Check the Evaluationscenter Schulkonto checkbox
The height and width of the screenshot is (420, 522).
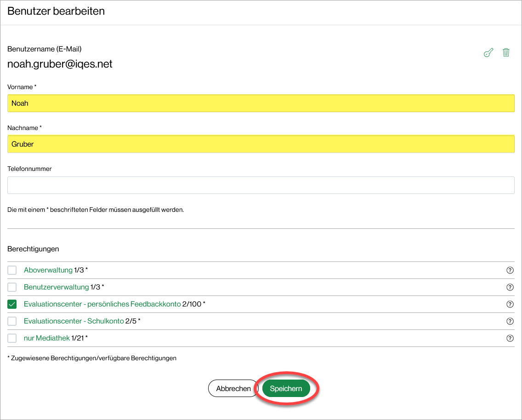point(12,321)
